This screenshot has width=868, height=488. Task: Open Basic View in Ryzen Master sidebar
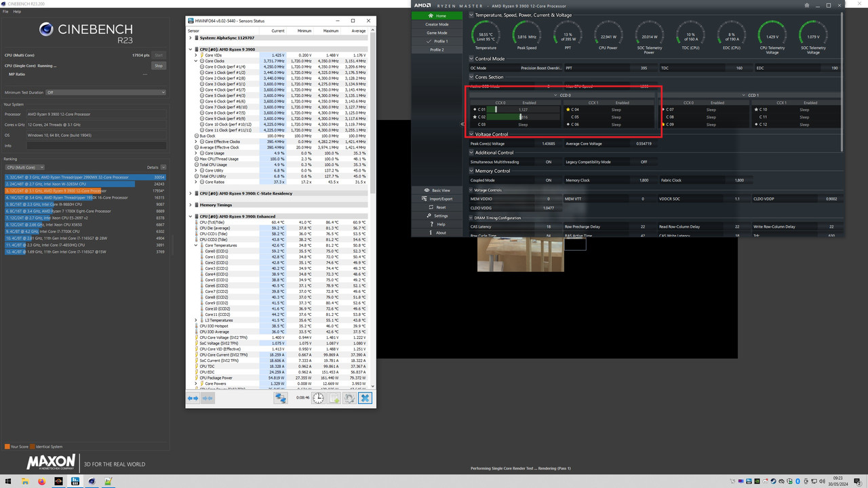[x=437, y=190]
